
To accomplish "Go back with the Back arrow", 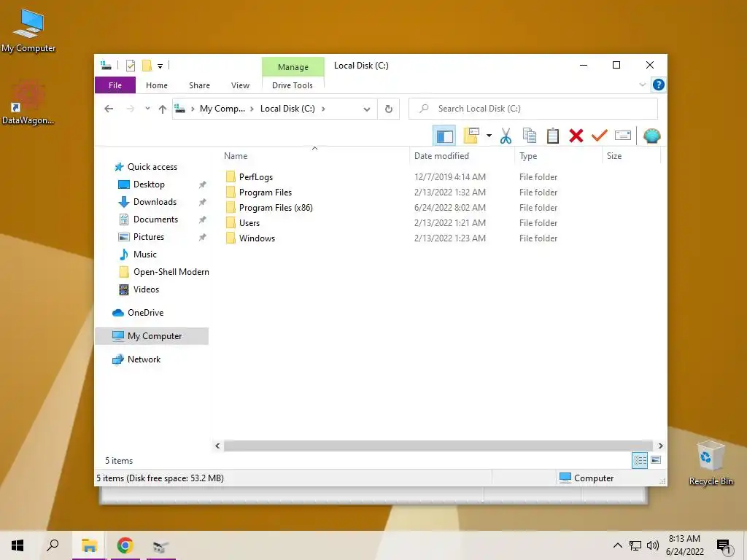I will click(109, 109).
